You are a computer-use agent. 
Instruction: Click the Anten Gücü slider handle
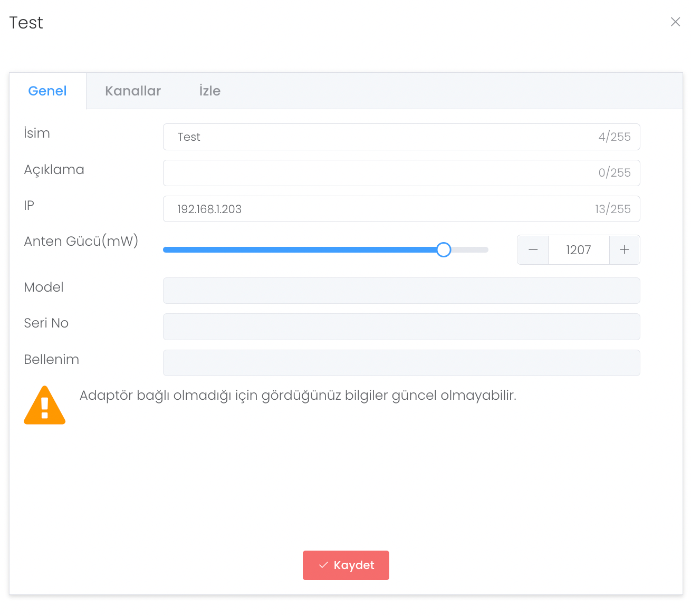click(444, 250)
